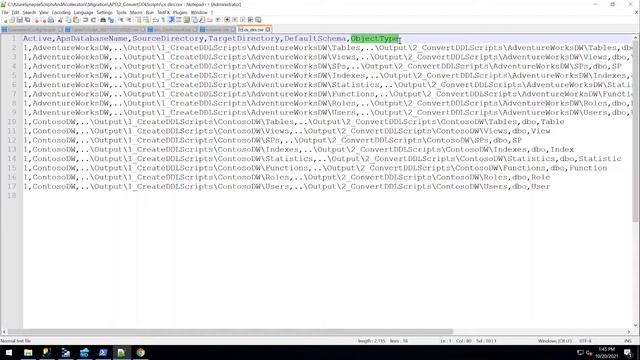This screenshot has width=640, height=360.
Task: Click the Redo toolbar icon
Action: pyautogui.click(x=93, y=20)
